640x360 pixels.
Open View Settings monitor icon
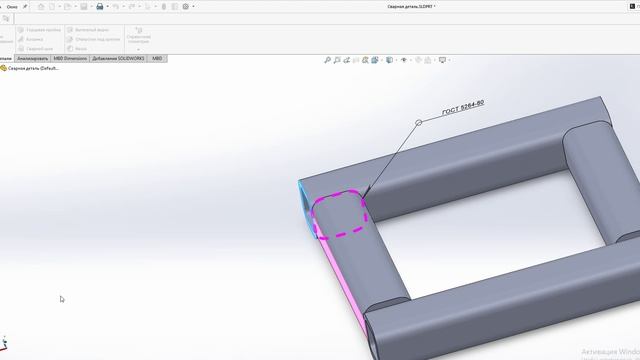pos(442,60)
